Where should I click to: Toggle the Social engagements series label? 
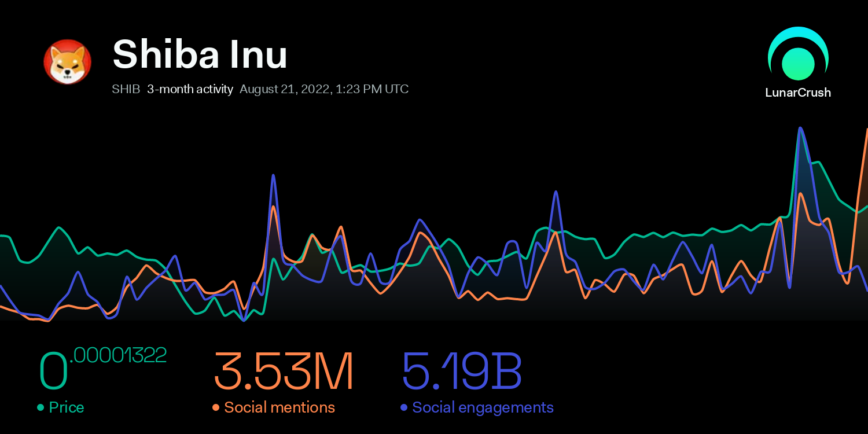(x=483, y=407)
